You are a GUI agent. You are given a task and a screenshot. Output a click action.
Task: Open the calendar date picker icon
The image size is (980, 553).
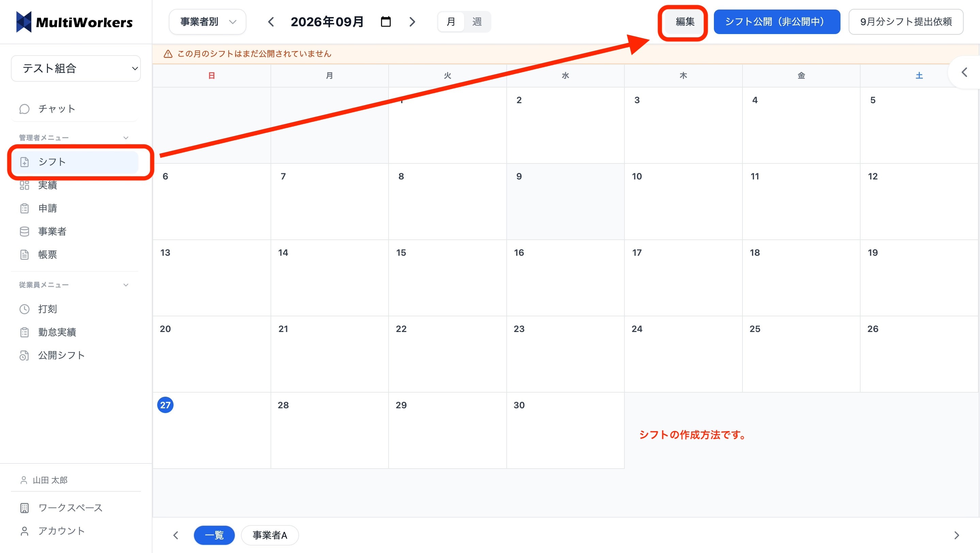tap(386, 22)
